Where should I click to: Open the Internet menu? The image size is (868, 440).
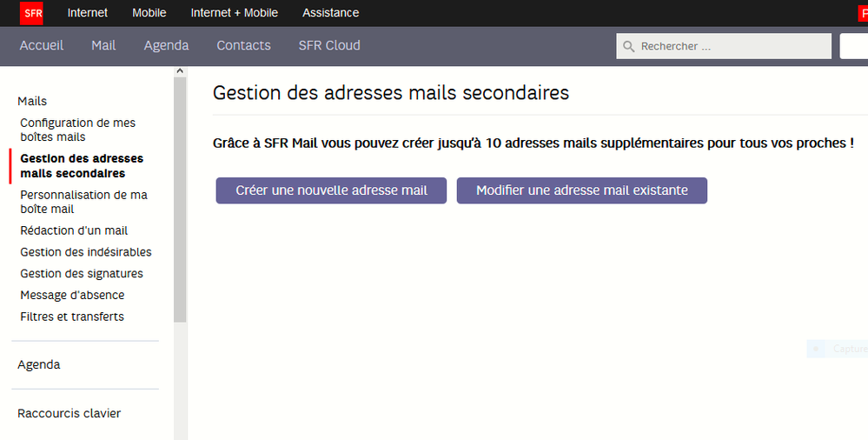tap(88, 13)
